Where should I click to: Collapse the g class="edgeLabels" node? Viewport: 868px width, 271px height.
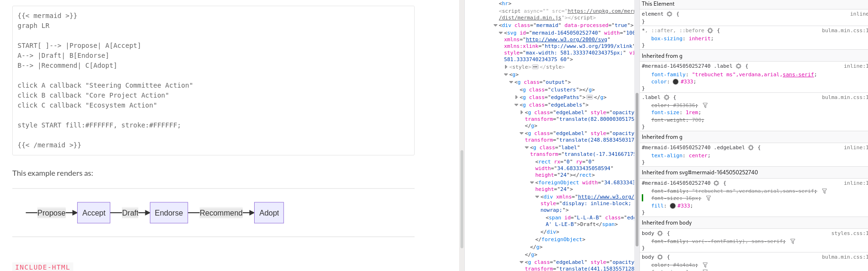point(516,105)
